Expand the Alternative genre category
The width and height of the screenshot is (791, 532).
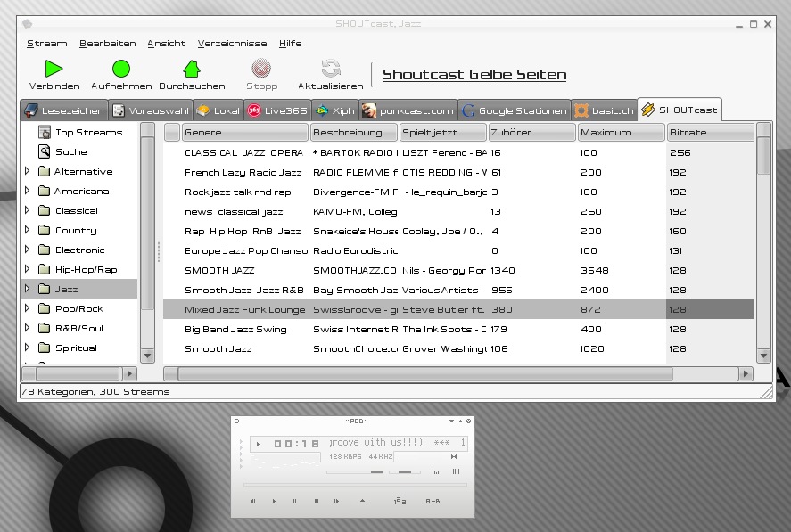(28, 171)
